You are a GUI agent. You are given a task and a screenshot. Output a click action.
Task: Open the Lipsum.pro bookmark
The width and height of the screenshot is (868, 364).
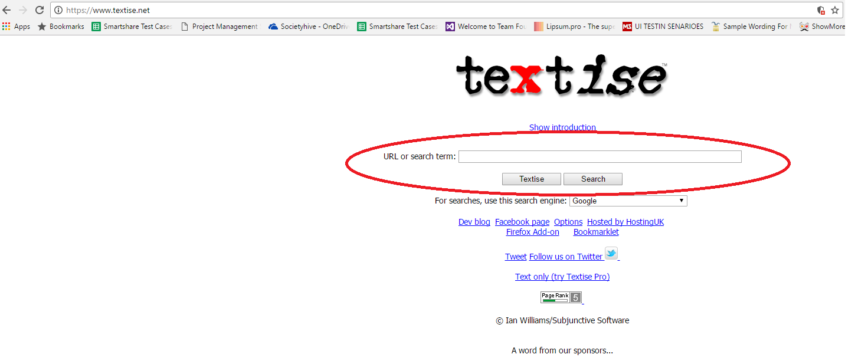pos(575,27)
